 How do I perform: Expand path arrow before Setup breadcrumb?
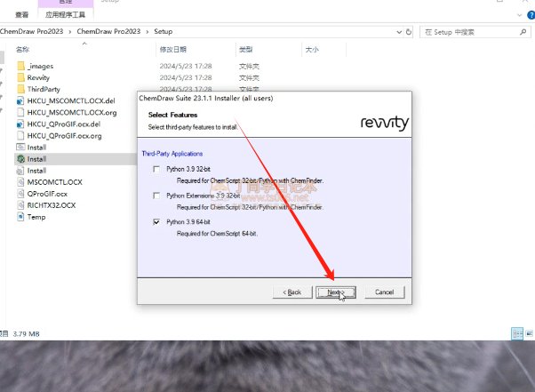(148, 32)
